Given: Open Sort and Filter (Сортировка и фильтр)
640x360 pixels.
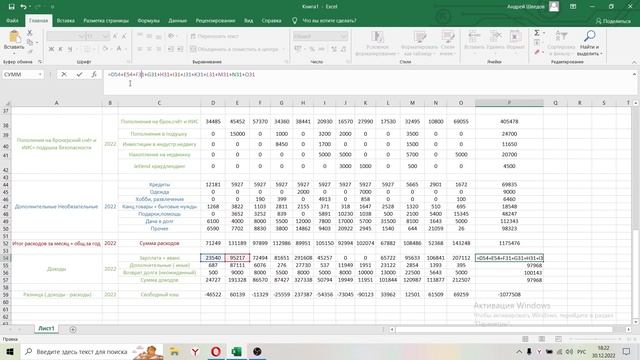Looking at the screenshot, I should click(x=561, y=43).
